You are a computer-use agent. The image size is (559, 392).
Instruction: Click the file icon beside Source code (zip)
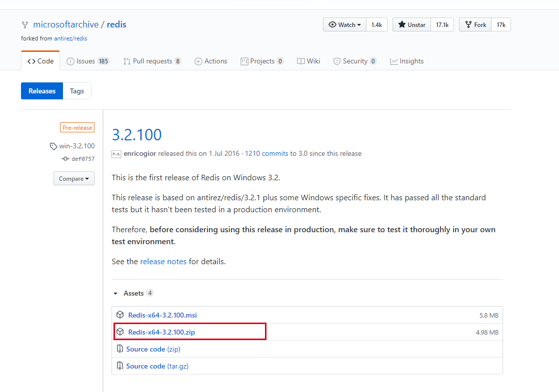click(x=120, y=349)
